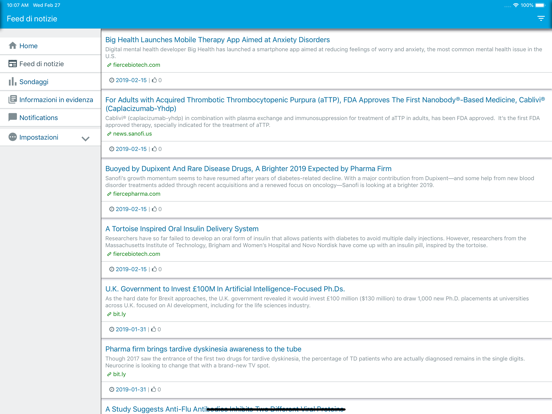This screenshot has height=414, width=552.
Task: Like the U.K. Government AI article
Action: click(153, 330)
